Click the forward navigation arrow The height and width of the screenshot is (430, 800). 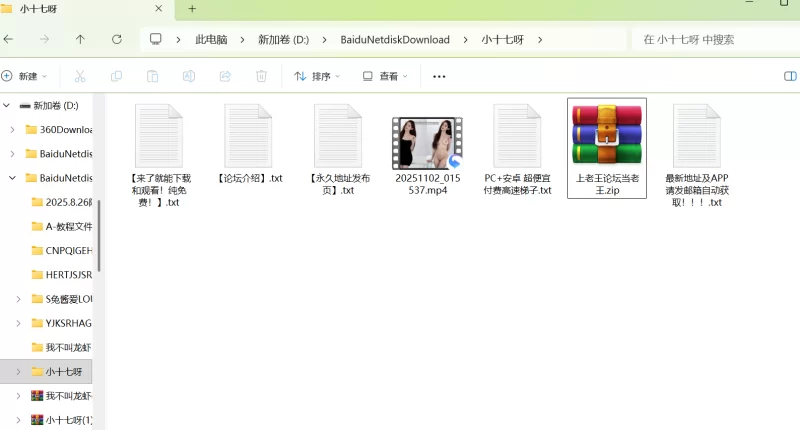44,39
